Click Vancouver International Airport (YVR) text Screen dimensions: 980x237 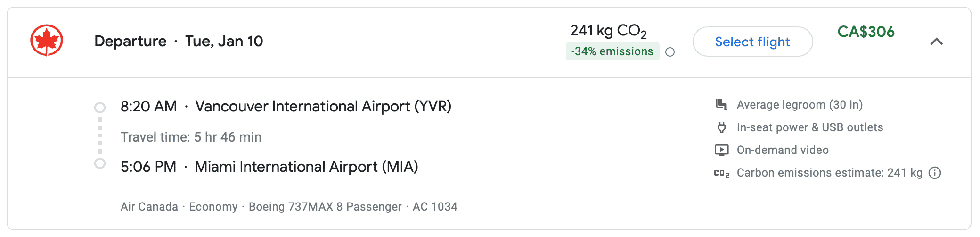click(323, 106)
